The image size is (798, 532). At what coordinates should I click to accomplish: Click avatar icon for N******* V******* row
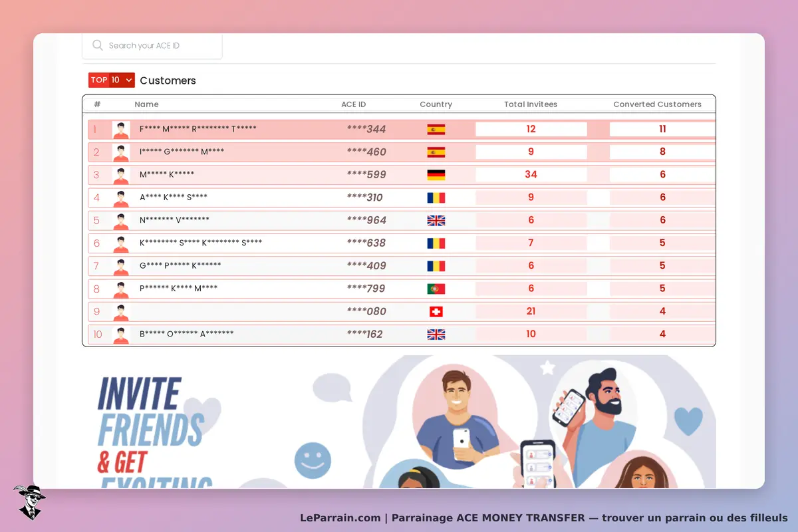tap(121, 221)
